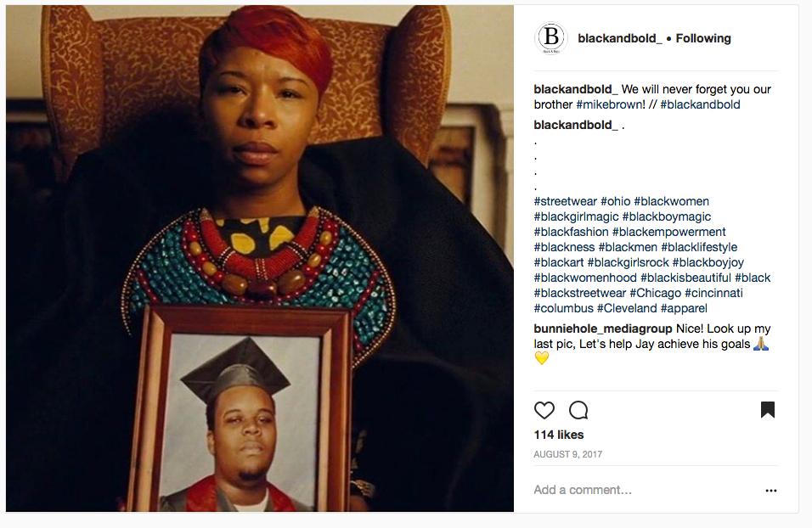This screenshot has height=528, width=812.
Task: Open blackandbold_ profile avatar
Action: [551, 38]
